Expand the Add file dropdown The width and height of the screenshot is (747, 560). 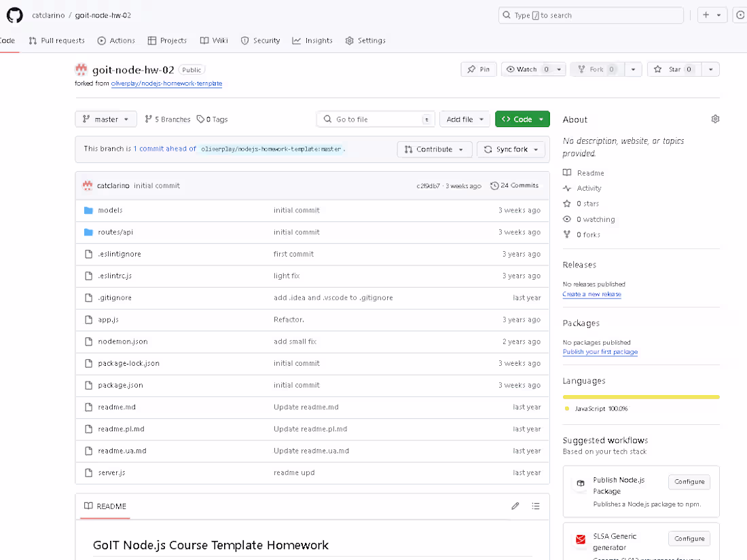coord(464,118)
